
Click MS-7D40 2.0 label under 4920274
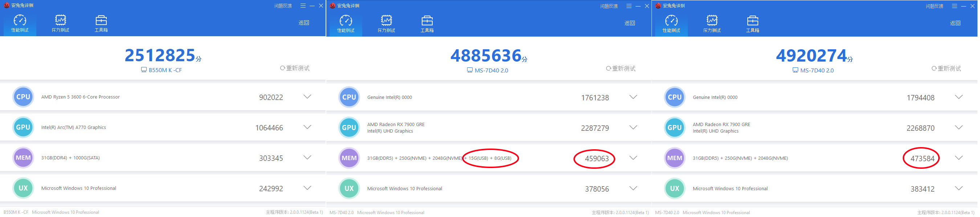[817, 70]
